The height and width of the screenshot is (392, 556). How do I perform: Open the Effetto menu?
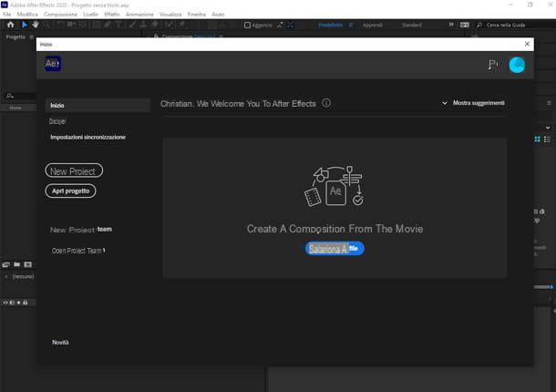click(112, 15)
